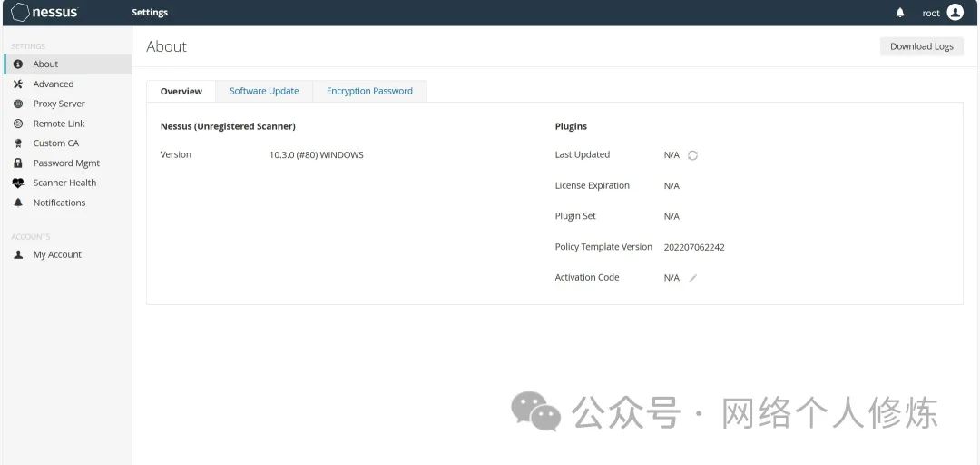Go to About settings page
This screenshot has height=465, width=980.
(x=67, y=64)
